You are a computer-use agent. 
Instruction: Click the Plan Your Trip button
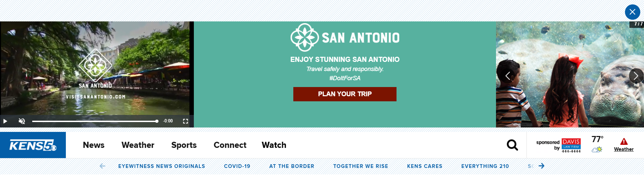[345, 94]
